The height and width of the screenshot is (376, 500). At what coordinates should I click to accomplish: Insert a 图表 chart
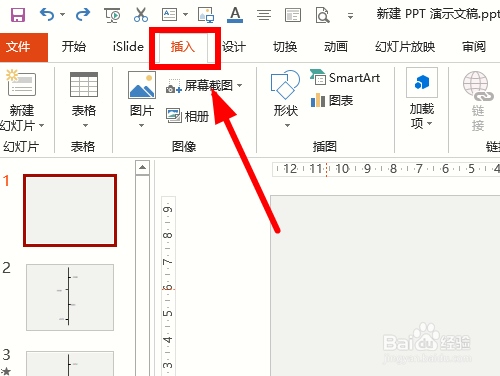(x=332, y=100)
